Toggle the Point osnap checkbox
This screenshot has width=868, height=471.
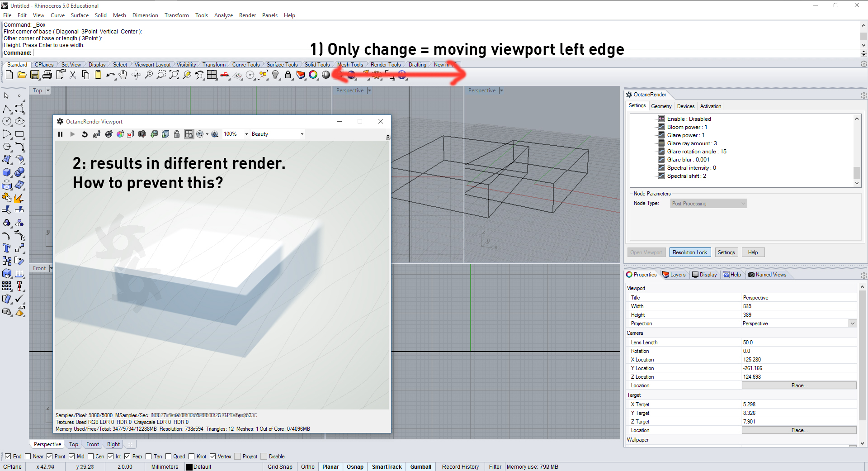50,457
